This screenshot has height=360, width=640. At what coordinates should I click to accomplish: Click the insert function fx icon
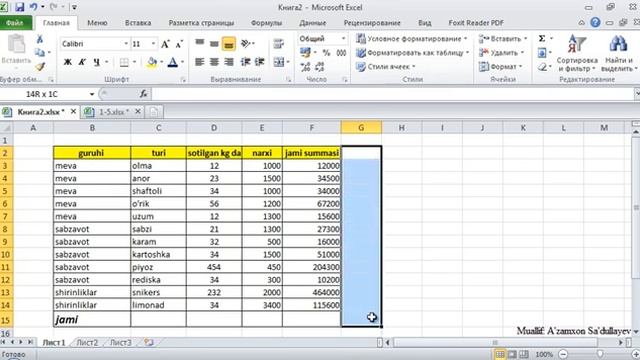point(143,94)
